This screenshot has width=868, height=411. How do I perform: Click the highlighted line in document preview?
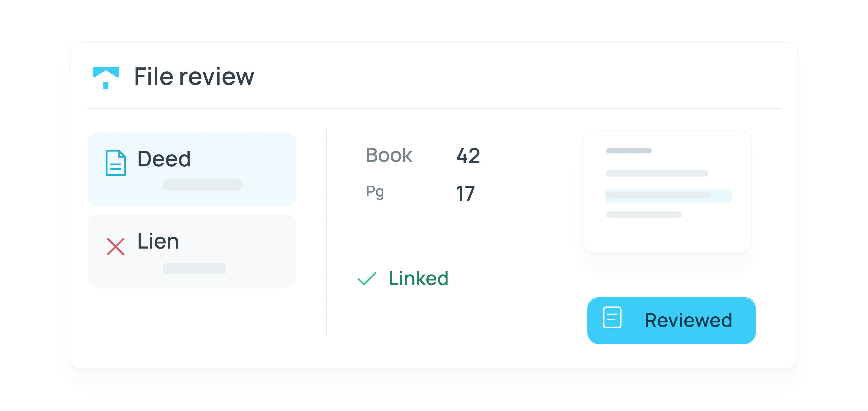[668, 196]
